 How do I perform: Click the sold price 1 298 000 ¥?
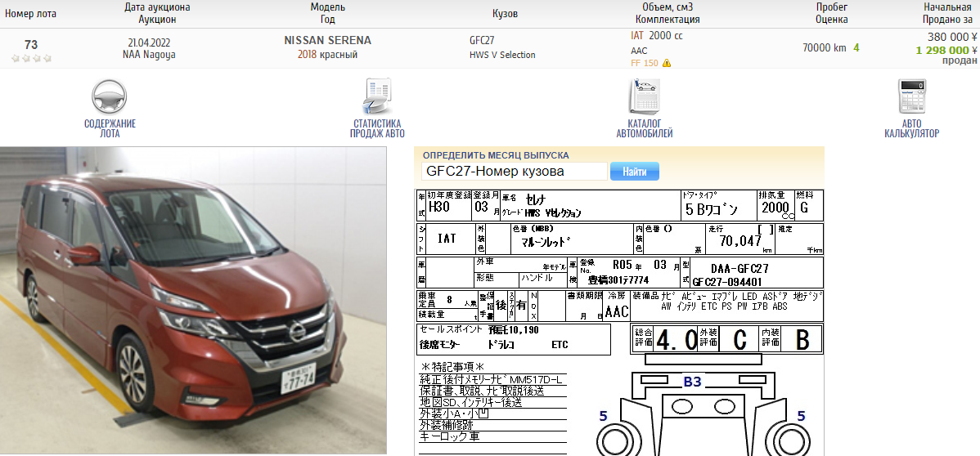click(946, 50)
